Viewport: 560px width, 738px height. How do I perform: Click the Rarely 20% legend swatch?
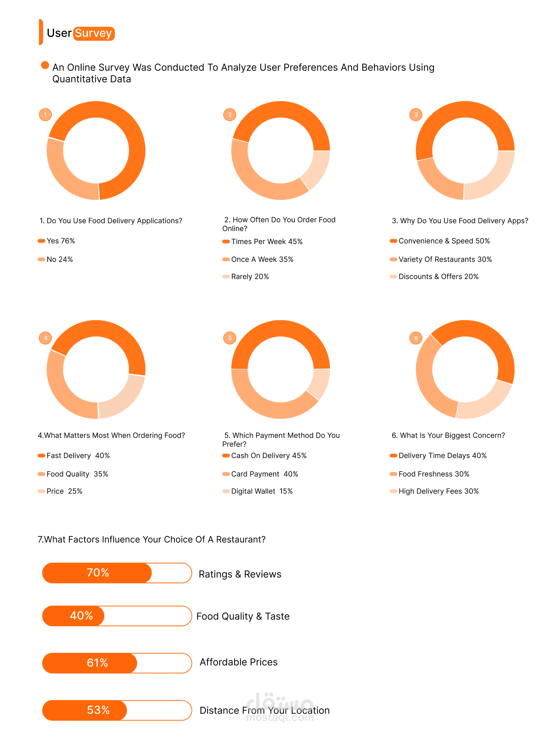click(x=226, y=276)
